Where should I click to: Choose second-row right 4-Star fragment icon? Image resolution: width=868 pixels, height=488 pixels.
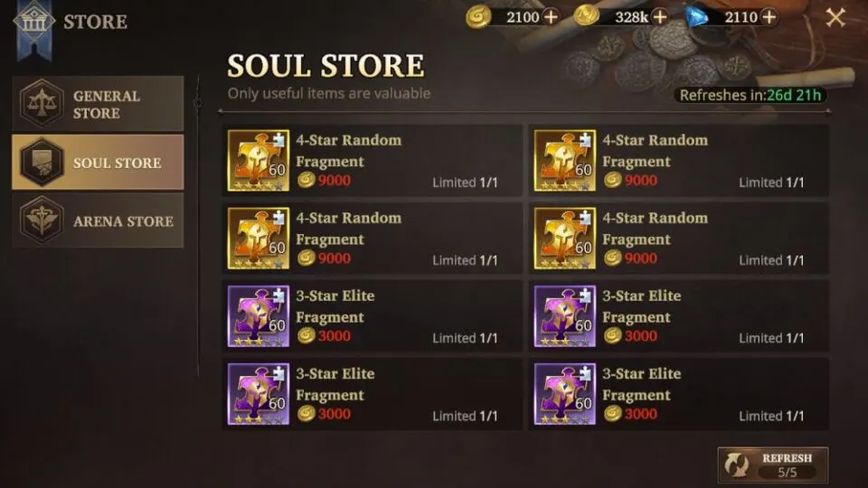[x=564, y=239]
